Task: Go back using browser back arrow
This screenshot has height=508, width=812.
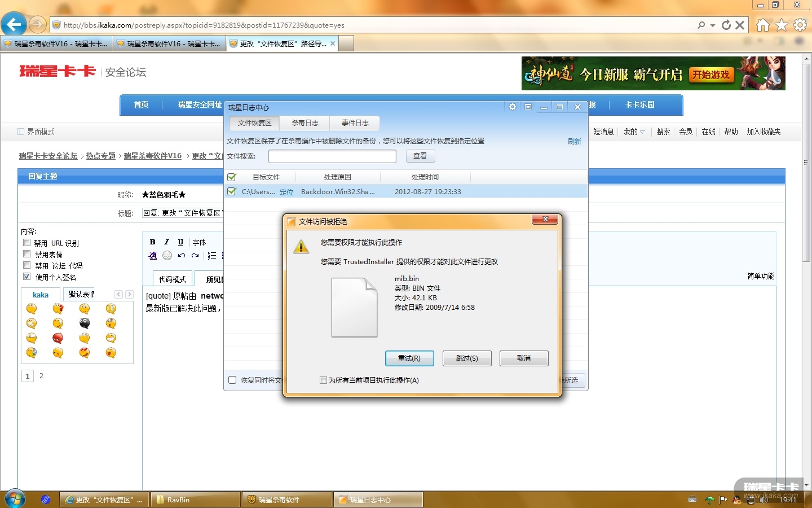Action: point(14,24)
